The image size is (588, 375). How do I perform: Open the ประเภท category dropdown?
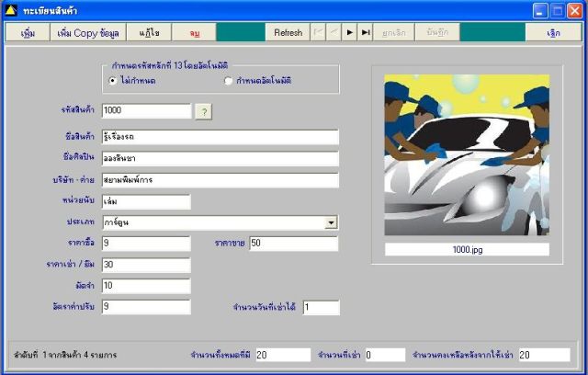coord(331,222)
